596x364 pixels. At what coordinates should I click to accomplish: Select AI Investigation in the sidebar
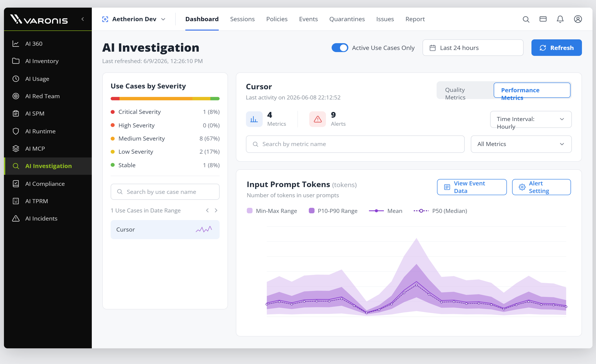[48, 166]
